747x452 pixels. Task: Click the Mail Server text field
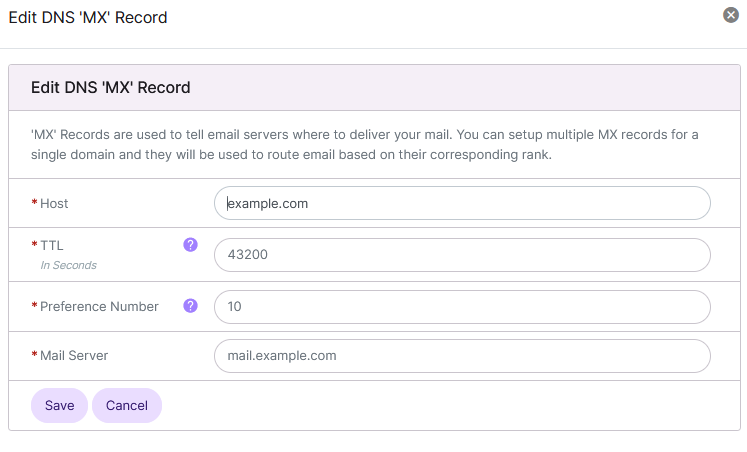[462, 355]
